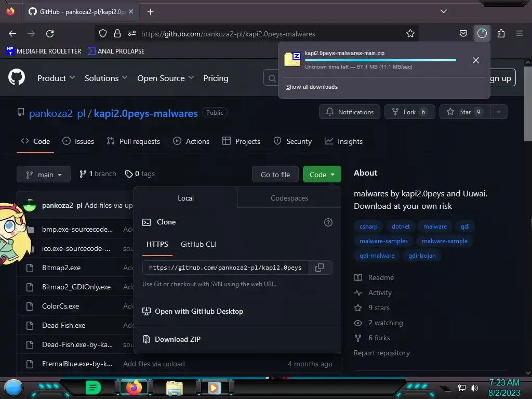This screenshot has width=532, height=399.
Task: Open MEDIAFIRE ROULETTER bookmark
Action: pyautogui.click(x=44, y=51)
